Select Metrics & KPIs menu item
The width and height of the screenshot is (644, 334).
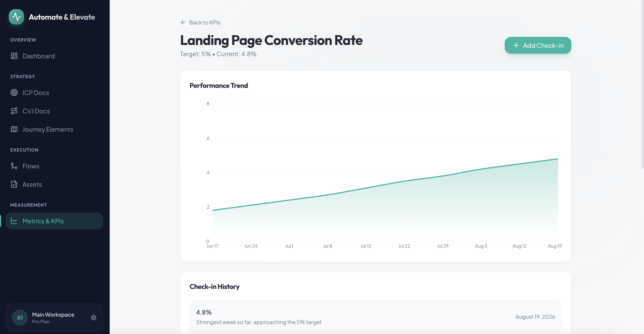[54, 221]
